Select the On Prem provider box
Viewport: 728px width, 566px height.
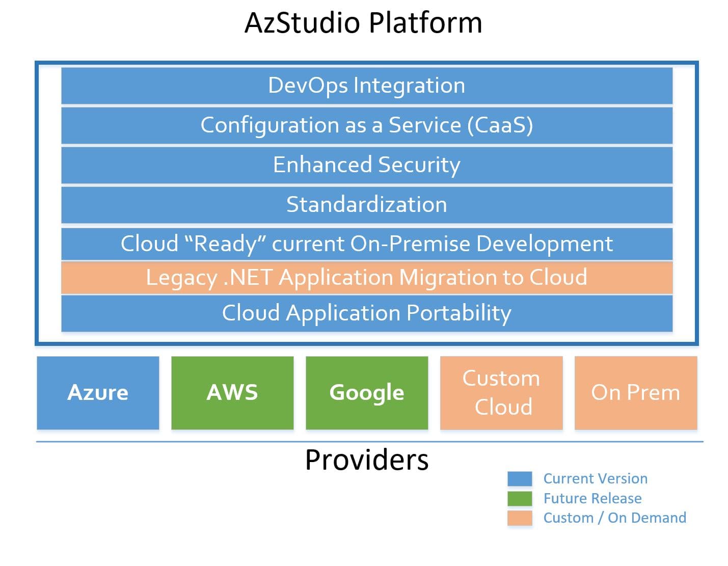(636, 393)
